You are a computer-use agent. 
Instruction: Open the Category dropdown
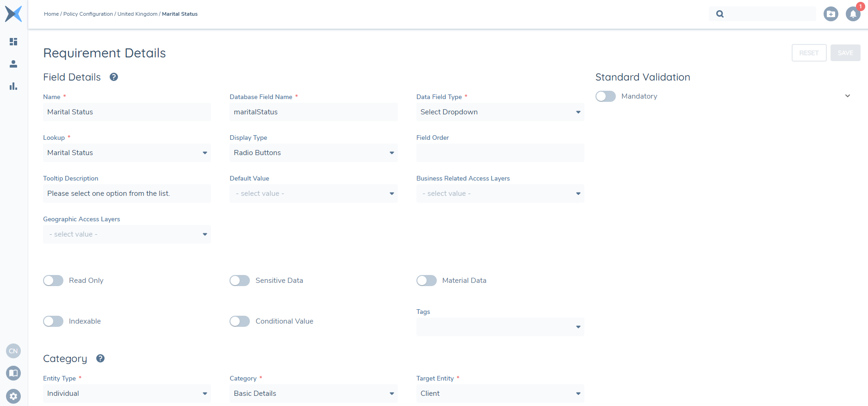(x=314, y=394)
